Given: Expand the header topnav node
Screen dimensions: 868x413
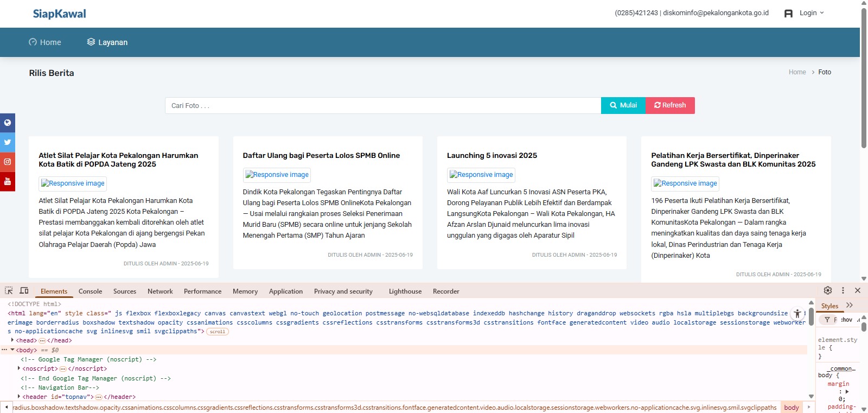Looking at the screenshot, I should coord(19,397).
